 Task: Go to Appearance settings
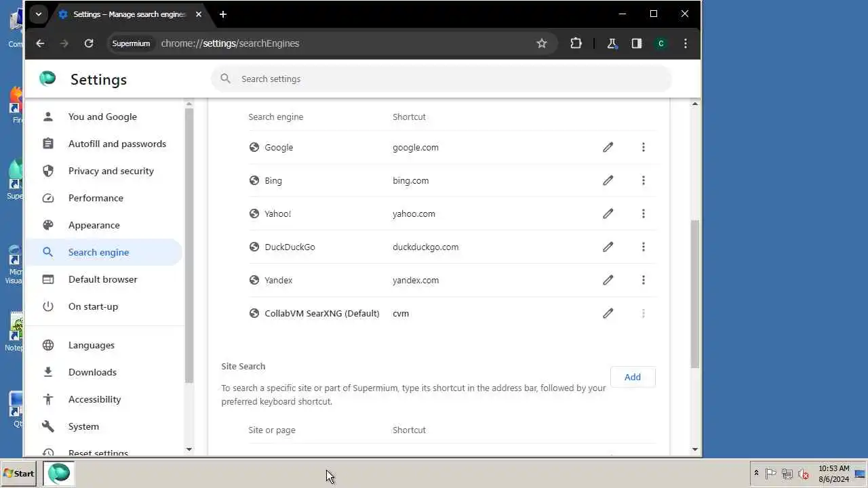coord(94,225)
